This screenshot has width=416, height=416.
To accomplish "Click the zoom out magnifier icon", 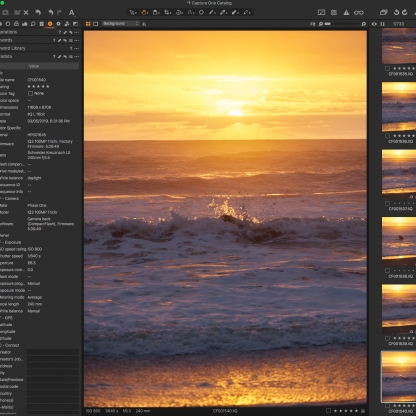I will (x=320, y=24).
